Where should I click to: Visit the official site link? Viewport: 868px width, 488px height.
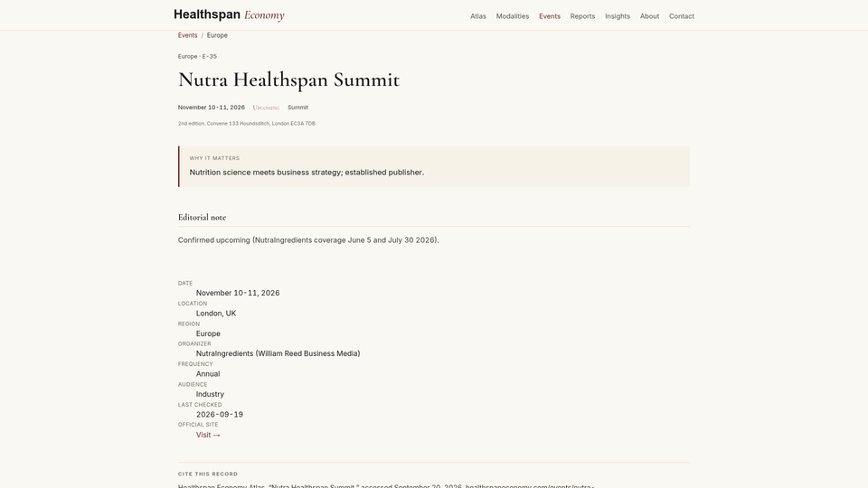point(208,435)
